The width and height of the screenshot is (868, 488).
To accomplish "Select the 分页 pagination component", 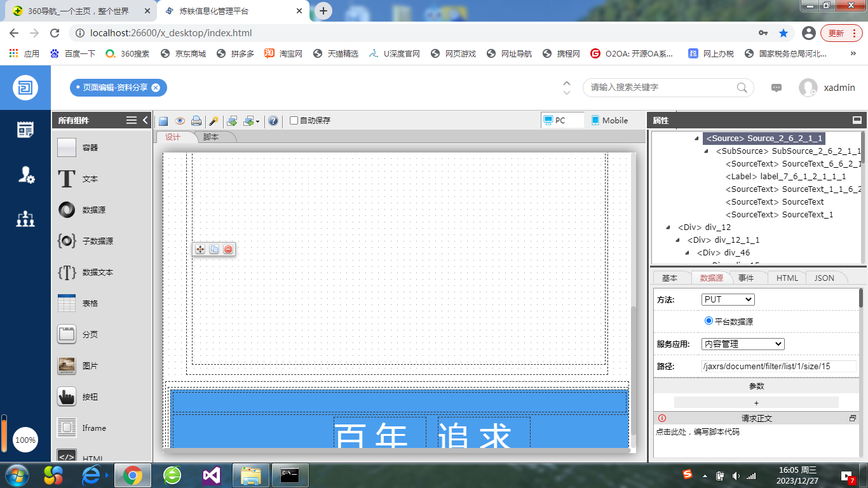I will [x=102, y=334].
